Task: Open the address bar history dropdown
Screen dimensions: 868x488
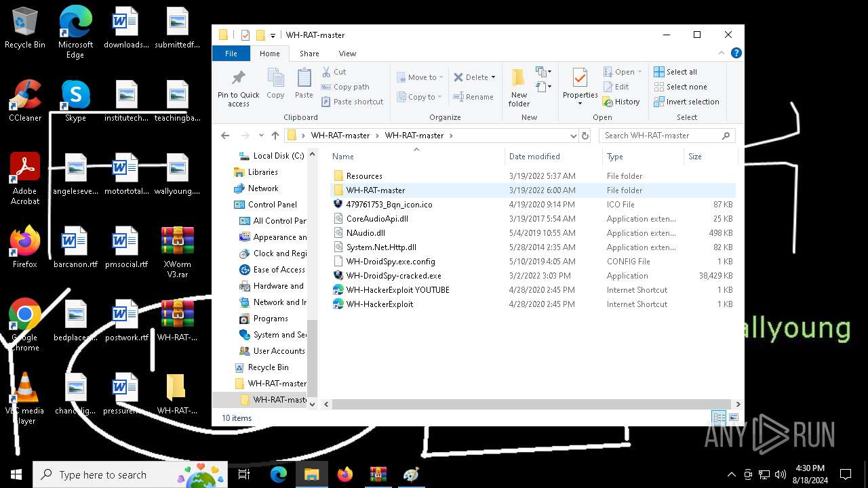Action: coord(574,136)
